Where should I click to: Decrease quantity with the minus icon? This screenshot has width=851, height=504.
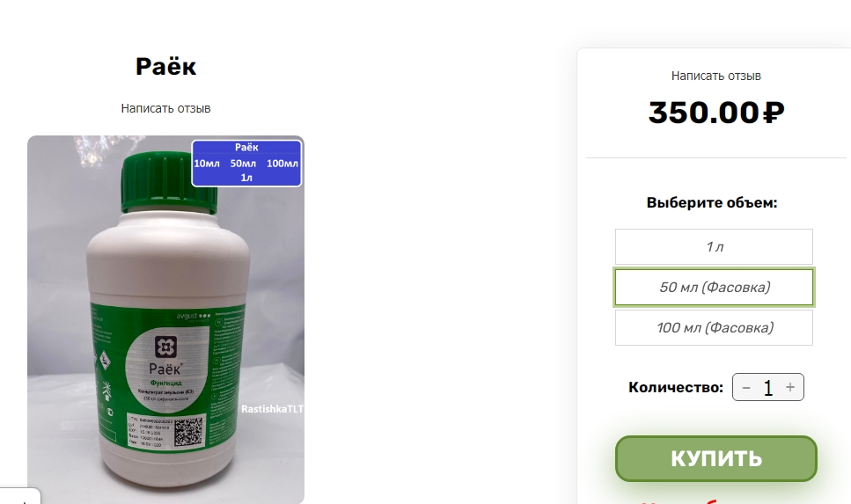[x=745, y=387]
